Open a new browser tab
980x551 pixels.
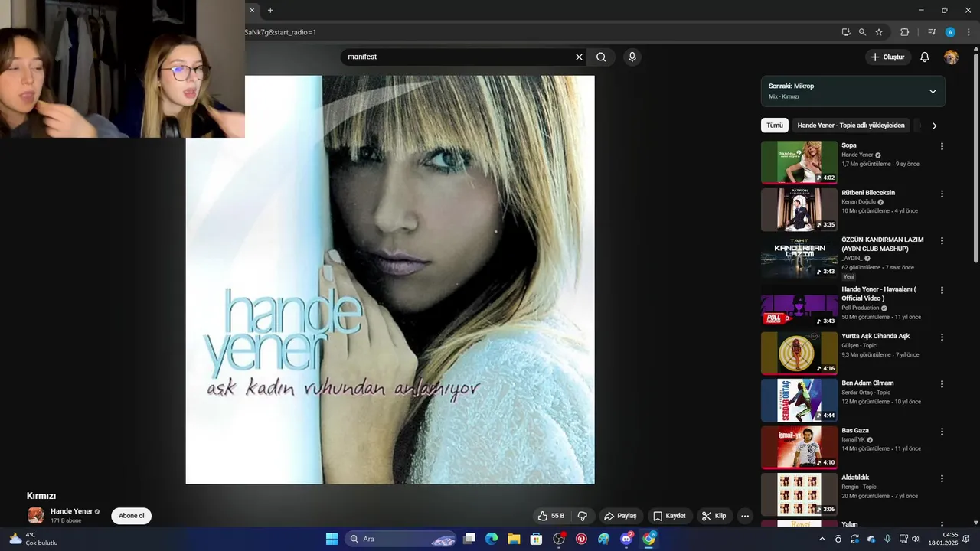tap(270, 10)
